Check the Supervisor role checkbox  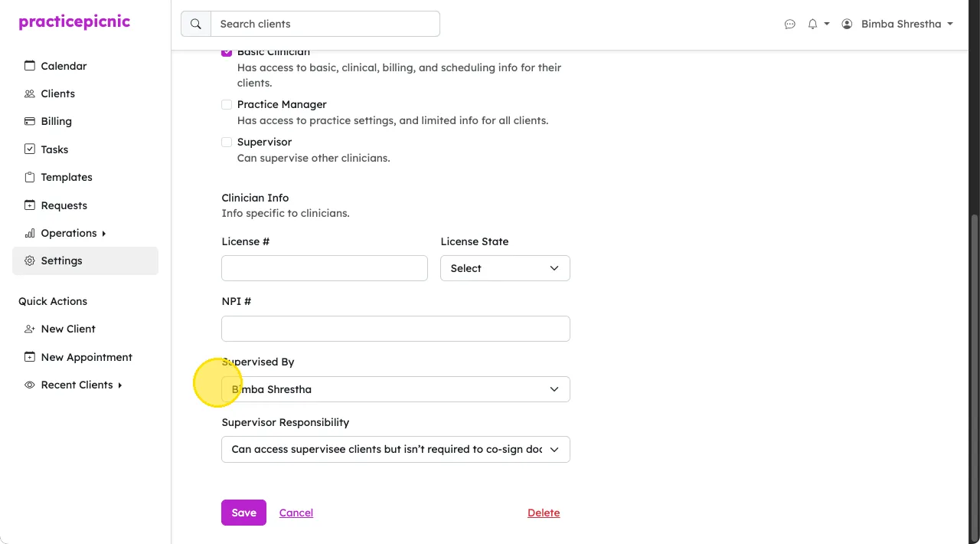[x=227, y=142]
